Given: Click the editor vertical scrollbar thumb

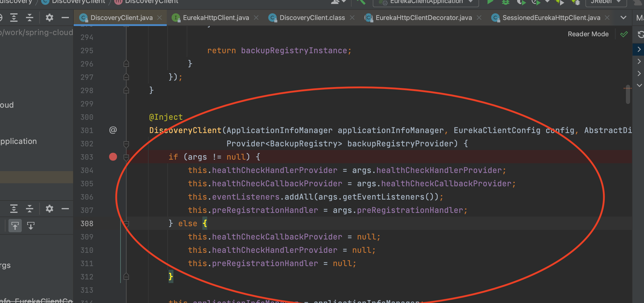Looking at the screenshot, I should pyautogui.click(x=628, y=94).
